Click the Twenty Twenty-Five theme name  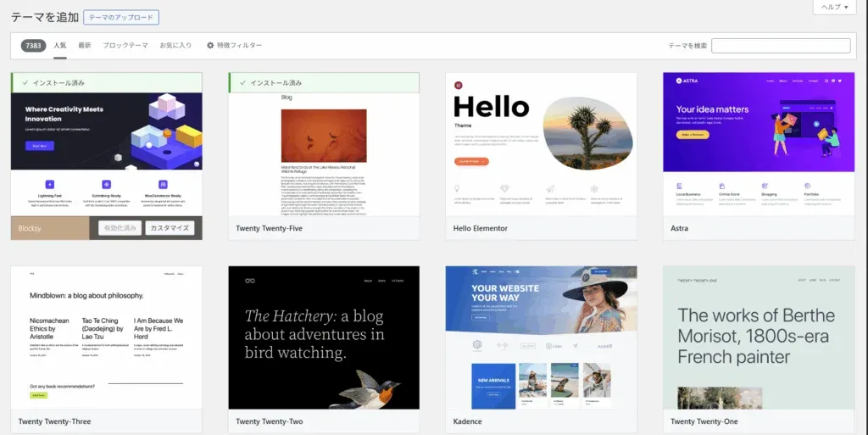(x=269, y=228)
